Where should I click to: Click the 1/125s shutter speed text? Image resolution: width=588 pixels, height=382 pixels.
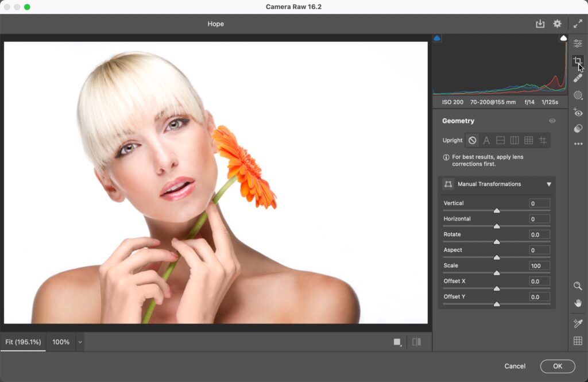click(x=550, y=102)
